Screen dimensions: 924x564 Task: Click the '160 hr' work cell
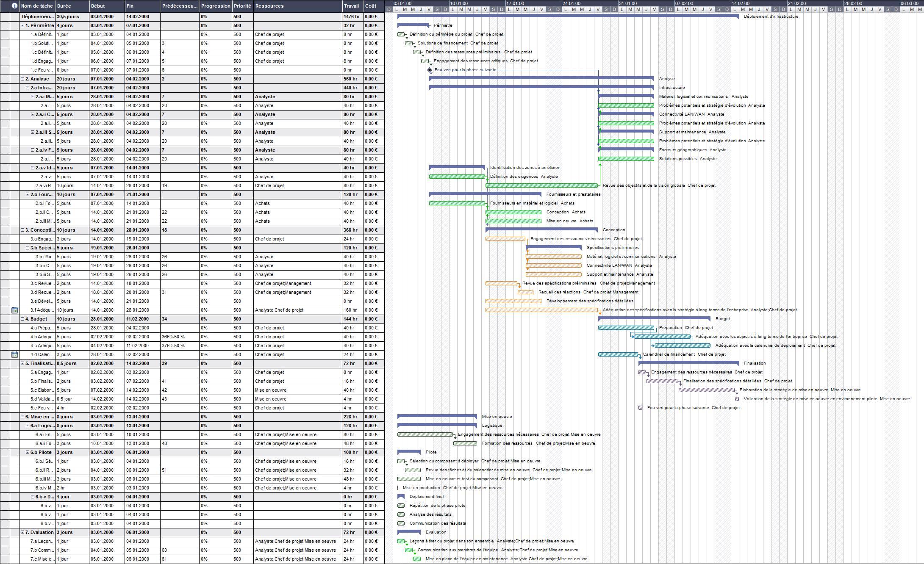(352, 310)
